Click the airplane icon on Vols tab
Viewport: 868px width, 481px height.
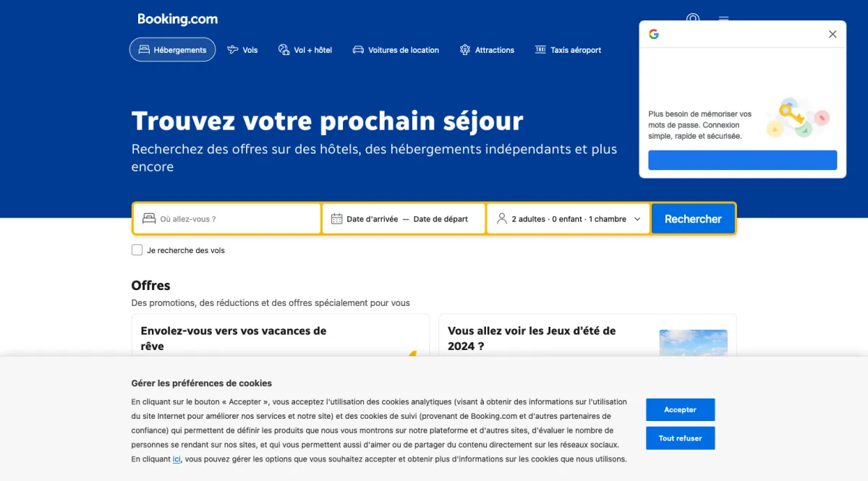[232, 50]
